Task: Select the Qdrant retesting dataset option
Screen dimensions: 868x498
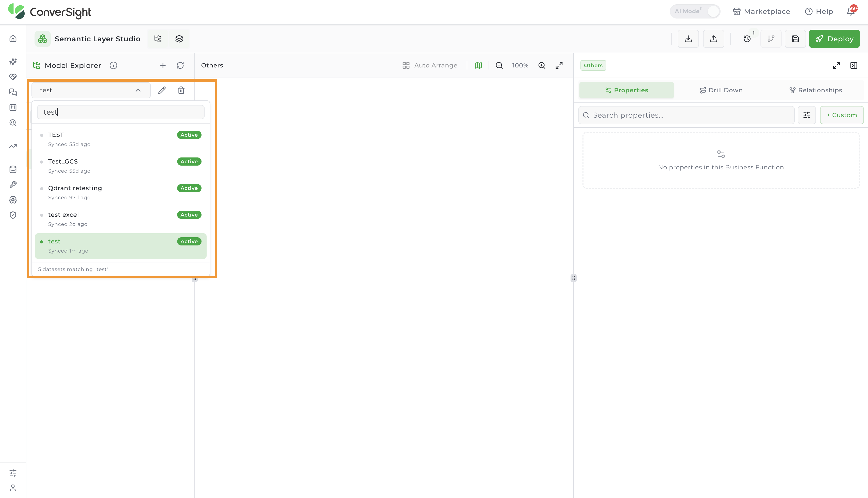Action: point(121,192)
